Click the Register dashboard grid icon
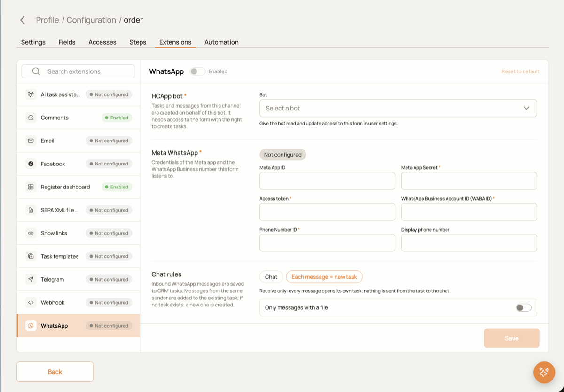Viewport: 564px width, 392px height. point(31,187)
